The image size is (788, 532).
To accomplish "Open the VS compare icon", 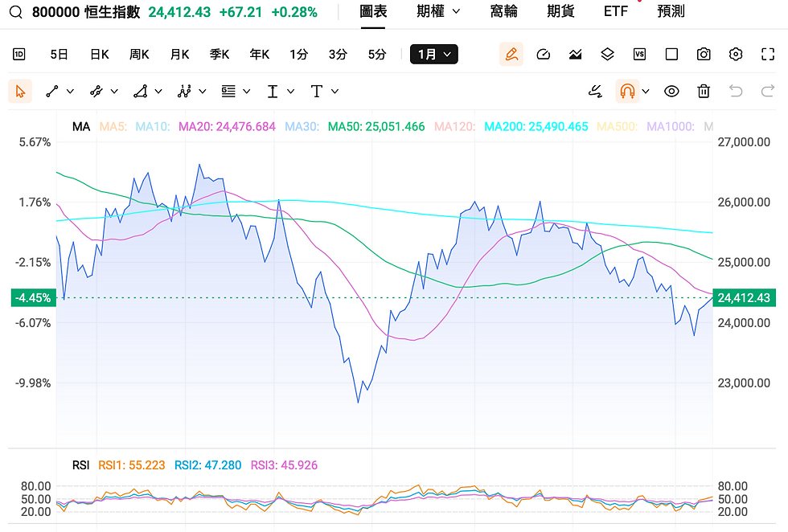I will click(639, 55).
